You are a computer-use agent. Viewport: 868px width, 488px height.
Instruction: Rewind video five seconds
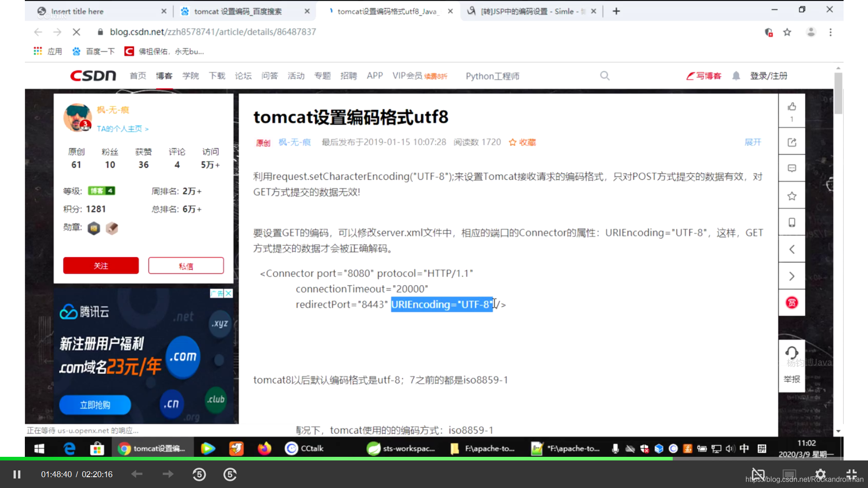199,474
